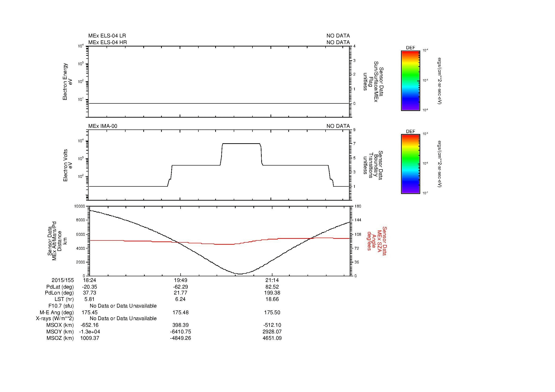555x392 pixels.
Task: Click the 10000 tick on distance axis
Action: tap(80, 206)
